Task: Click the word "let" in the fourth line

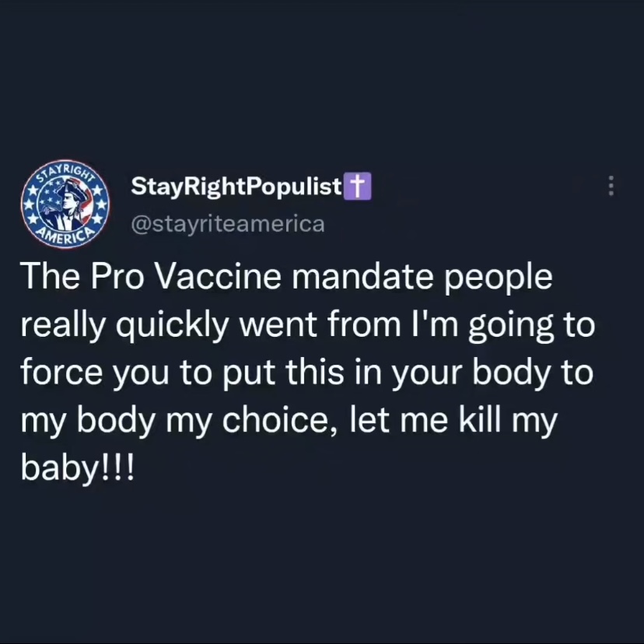Action: click(x=369, y=419)
